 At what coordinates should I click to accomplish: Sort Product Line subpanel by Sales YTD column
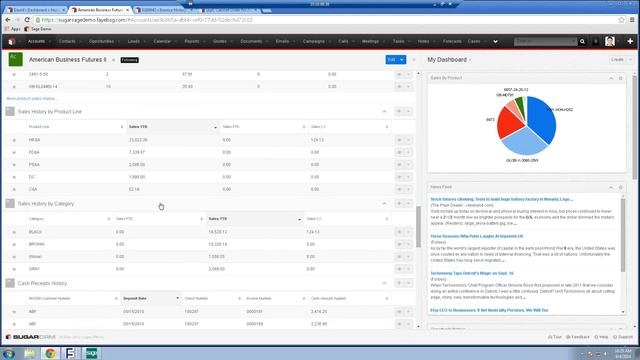point(173,127)
